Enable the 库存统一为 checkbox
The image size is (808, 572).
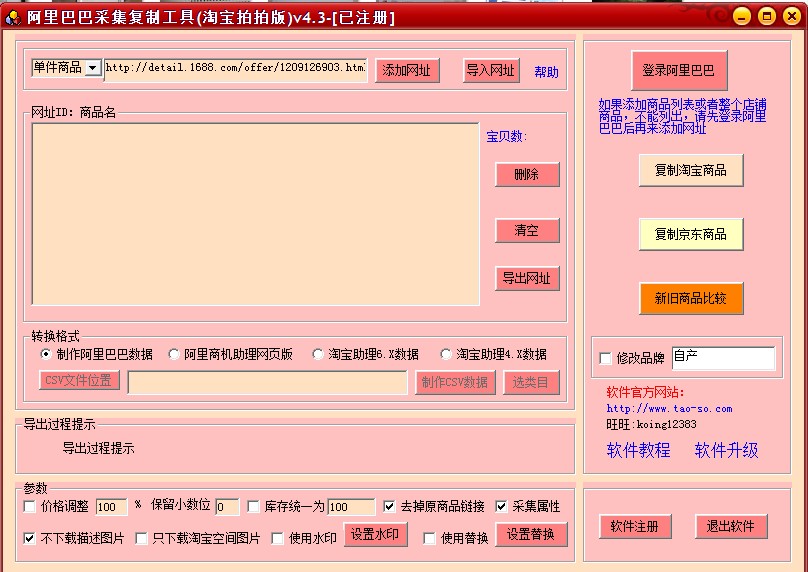point(253,507)
